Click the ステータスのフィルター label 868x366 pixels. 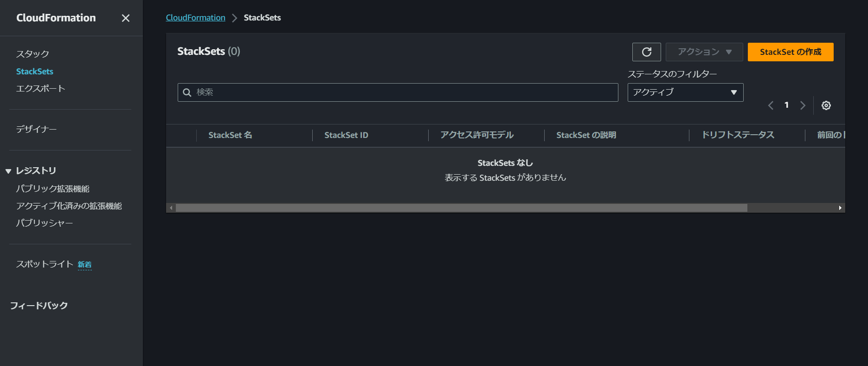pos(672,74)
